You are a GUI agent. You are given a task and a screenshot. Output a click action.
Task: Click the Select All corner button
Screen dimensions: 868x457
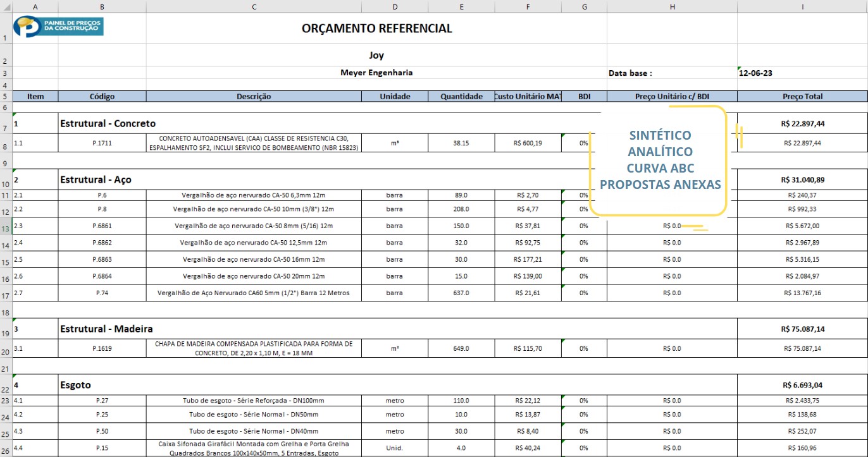(6, 6)
